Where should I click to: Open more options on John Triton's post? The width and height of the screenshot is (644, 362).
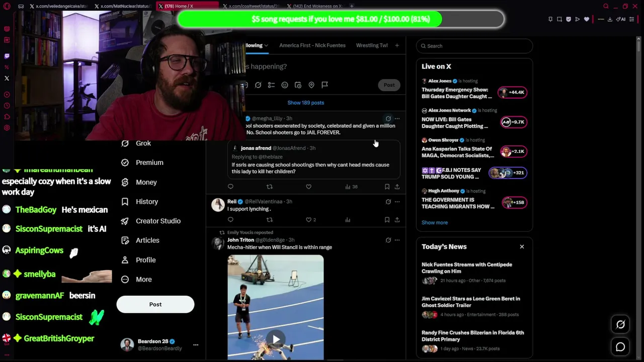[397, 240]
